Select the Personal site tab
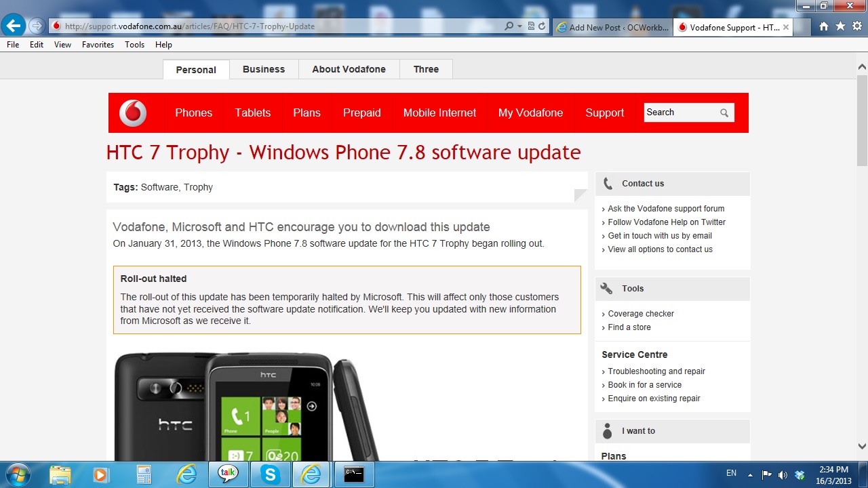Viewport: 868px width, 488px height. 196,70
